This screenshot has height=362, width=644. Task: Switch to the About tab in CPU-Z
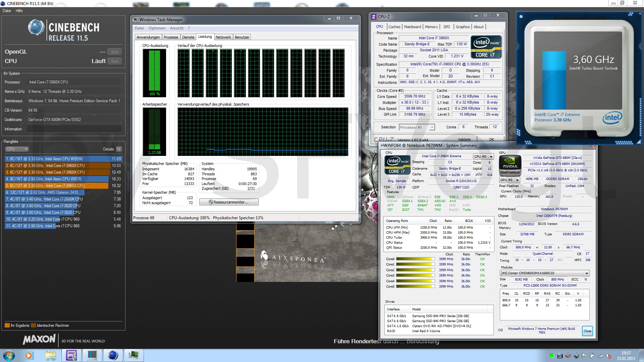(479, 27)
